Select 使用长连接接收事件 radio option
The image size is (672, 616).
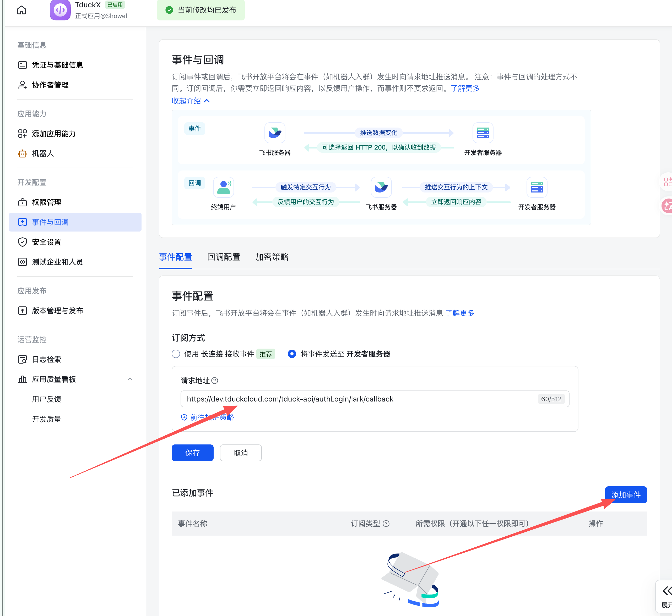(x=176, y=354)
